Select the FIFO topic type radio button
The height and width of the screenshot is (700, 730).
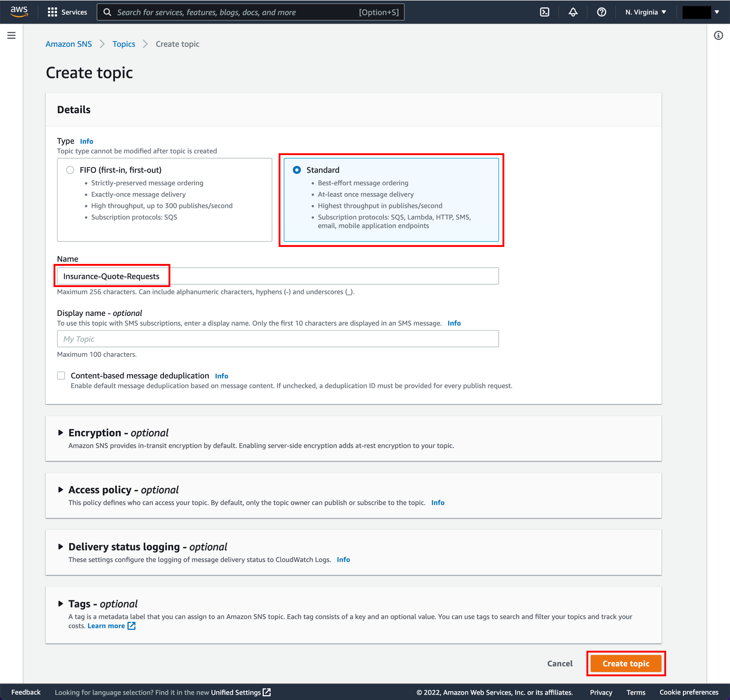point(70,169)
